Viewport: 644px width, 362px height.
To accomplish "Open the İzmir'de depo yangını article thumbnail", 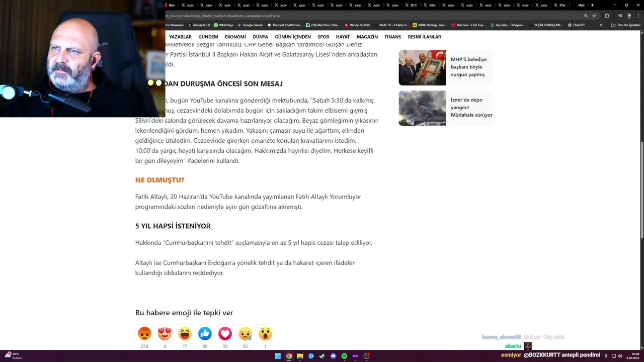I will pos(422,108).
